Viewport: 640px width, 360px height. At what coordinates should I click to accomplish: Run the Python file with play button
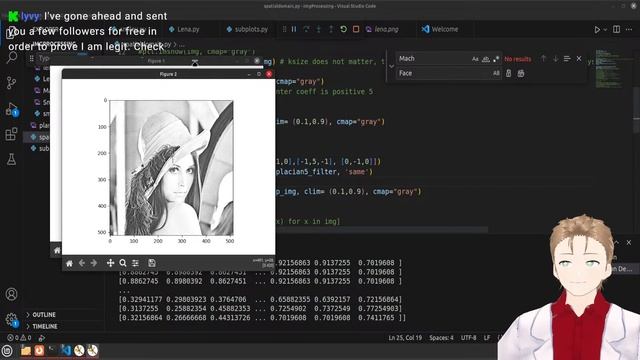pos(597,29)
